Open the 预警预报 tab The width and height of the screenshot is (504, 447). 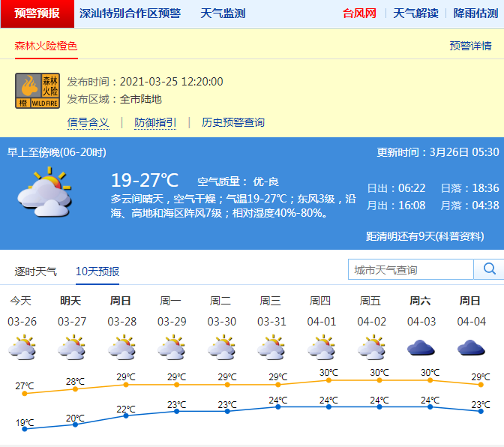(x=37, y=13)
